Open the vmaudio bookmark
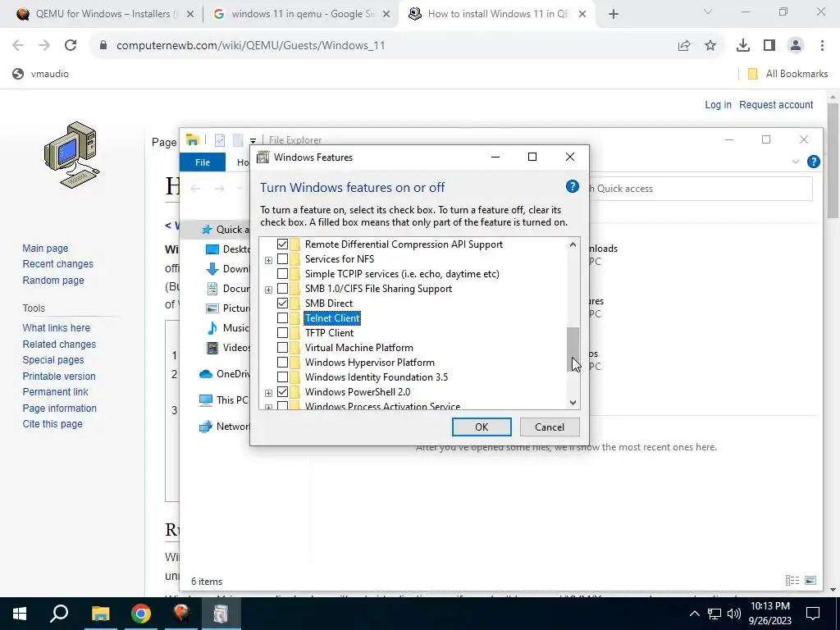The image size is (840, 630). [41, 74]
